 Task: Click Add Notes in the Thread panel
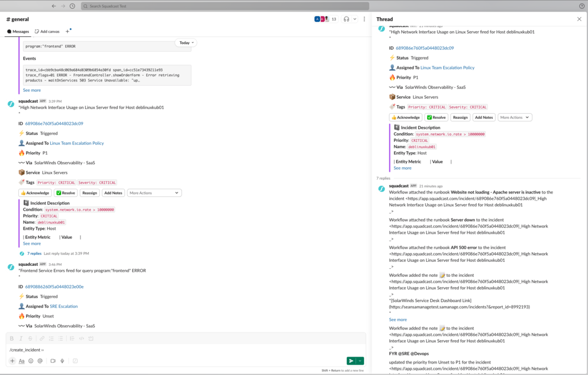click(x=483, y=117)
